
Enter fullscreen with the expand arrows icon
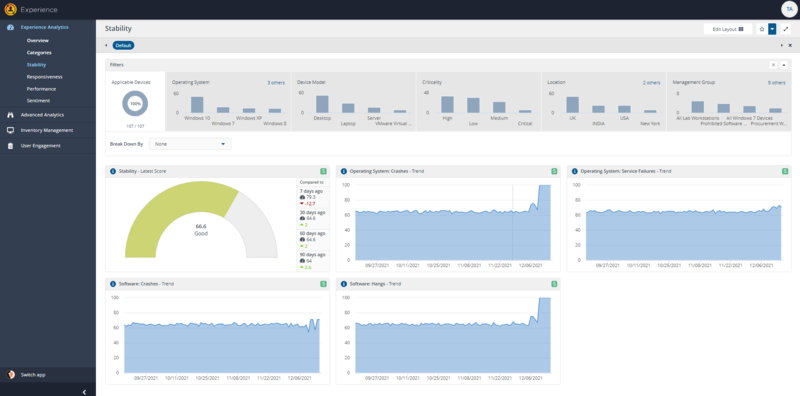786,29
